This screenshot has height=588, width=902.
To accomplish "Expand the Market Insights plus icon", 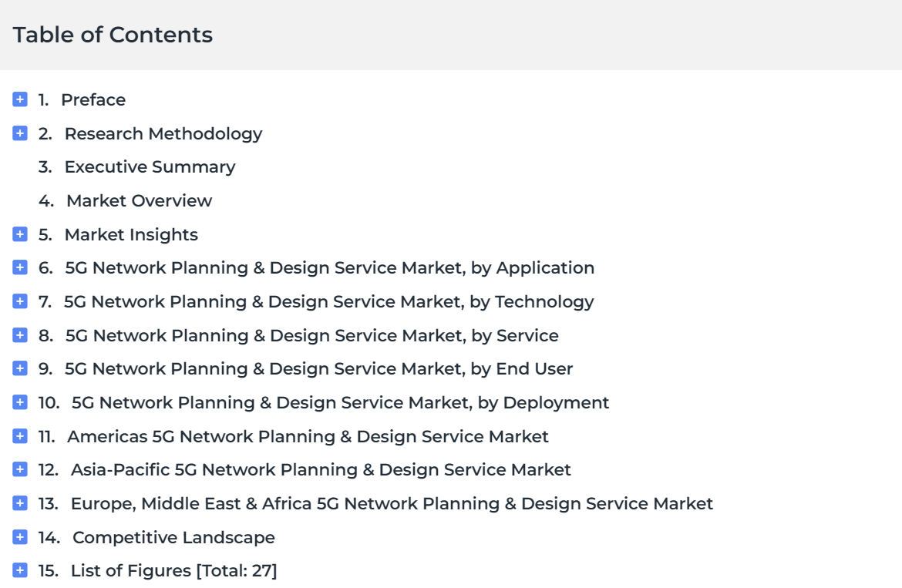I will (x=20, y=234).
